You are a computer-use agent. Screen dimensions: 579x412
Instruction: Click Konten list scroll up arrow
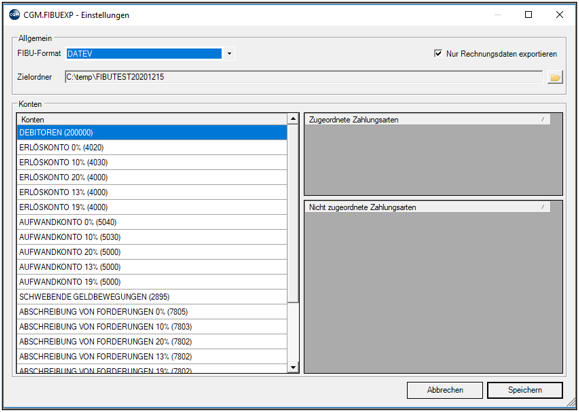293,119
